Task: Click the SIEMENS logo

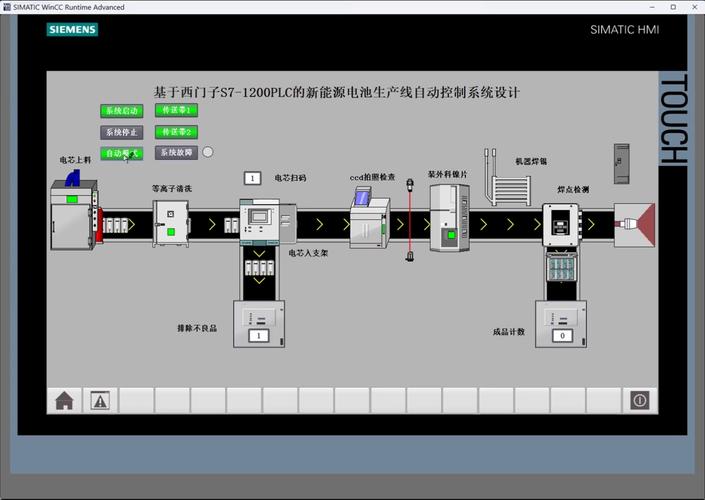Action: (x=72, y=30)
